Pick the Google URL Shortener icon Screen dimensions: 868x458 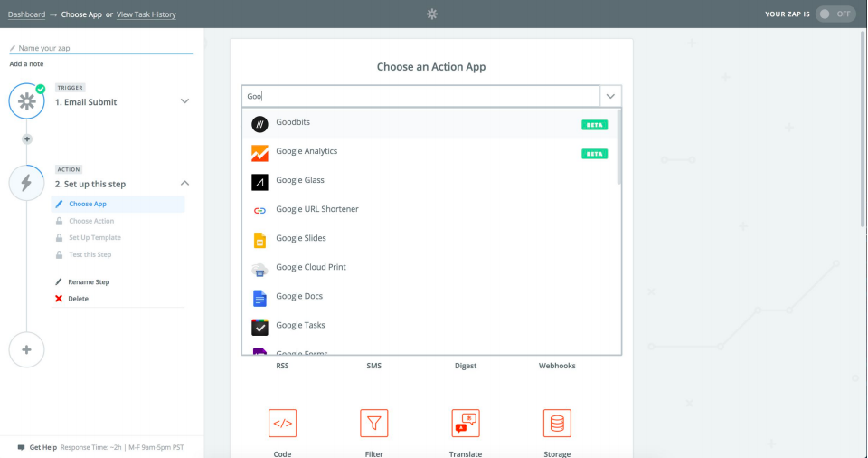click(259, 211)
